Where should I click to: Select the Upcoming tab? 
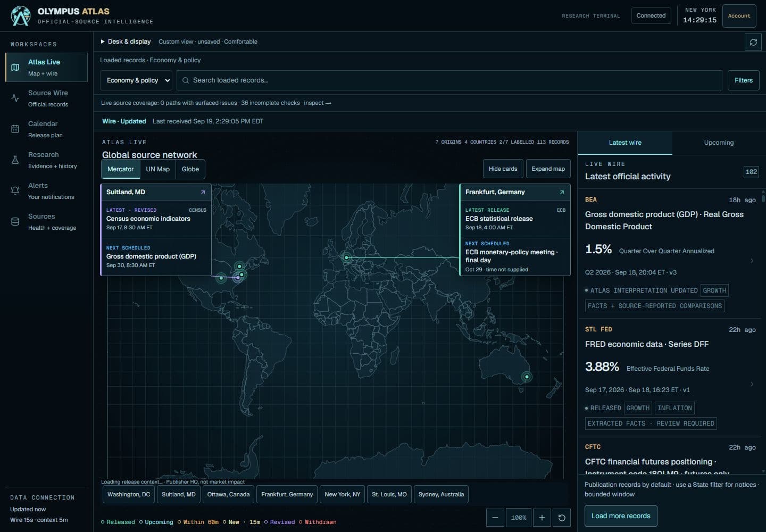719,143
